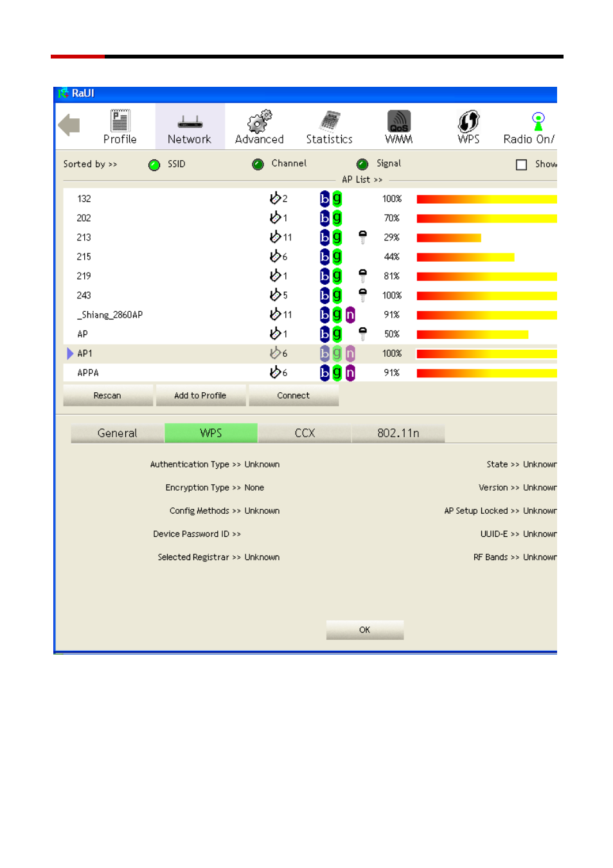The image size is (613, 868).
Task: Click signal bar for network 213
Action: [449, 238]
